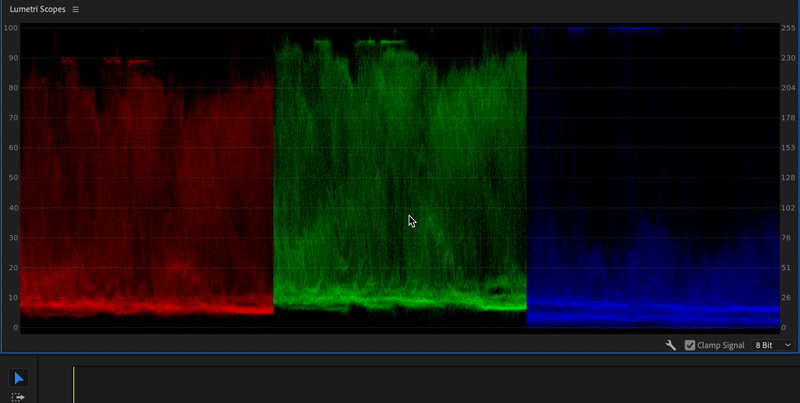The height and width of the screenshot is (403, 800).
Task: Click the 50 value on left scale
Action: tap(13, 178)
